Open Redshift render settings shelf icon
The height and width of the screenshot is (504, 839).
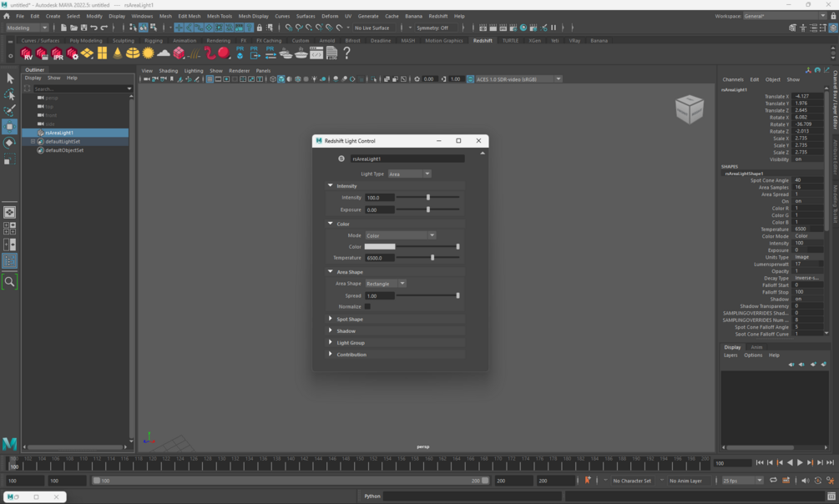click(72, 53)
